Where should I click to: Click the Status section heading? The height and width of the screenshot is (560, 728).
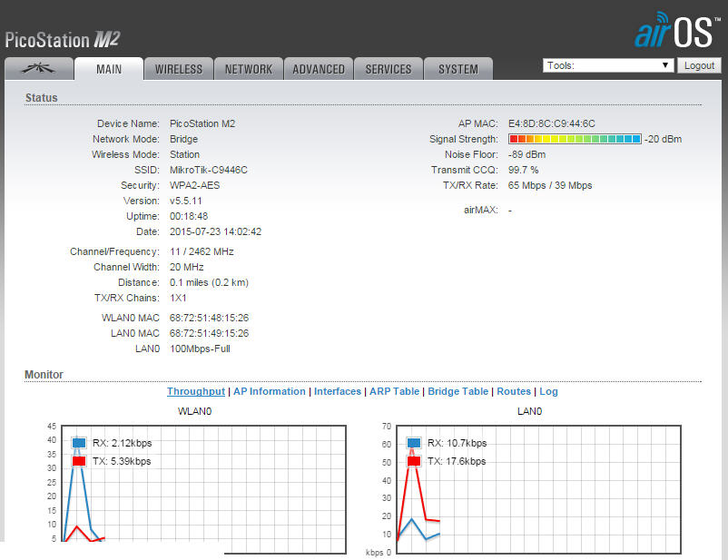(42, 97)
